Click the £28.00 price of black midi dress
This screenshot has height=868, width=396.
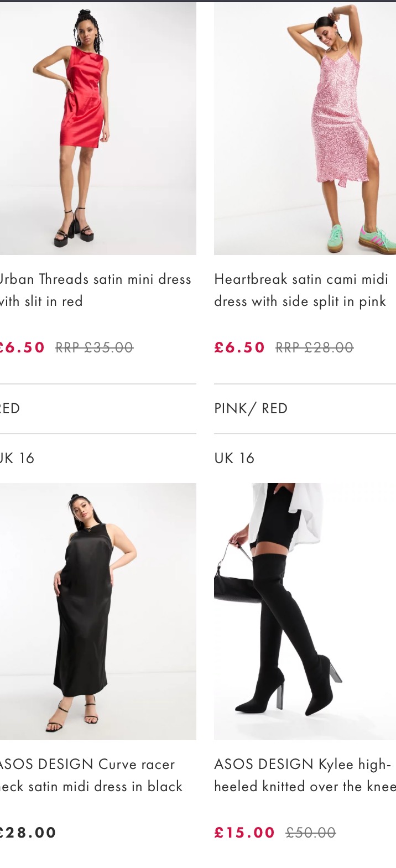pos(28,833)
